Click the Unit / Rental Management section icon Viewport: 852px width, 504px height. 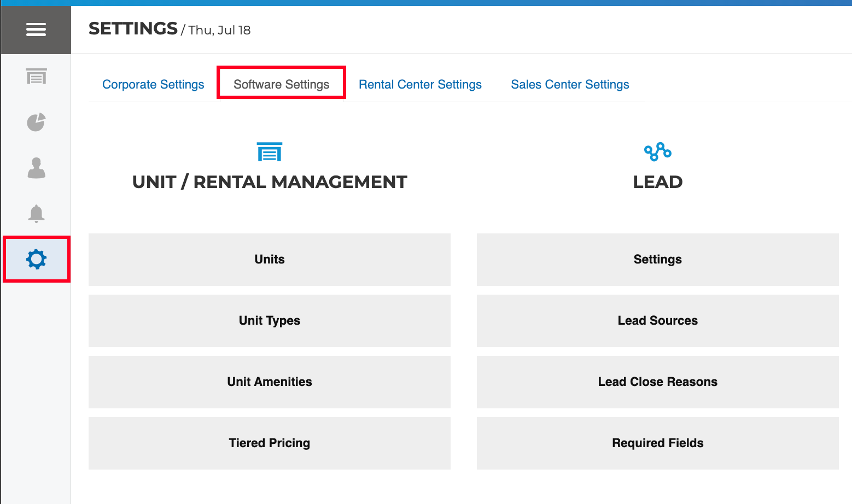270,152
